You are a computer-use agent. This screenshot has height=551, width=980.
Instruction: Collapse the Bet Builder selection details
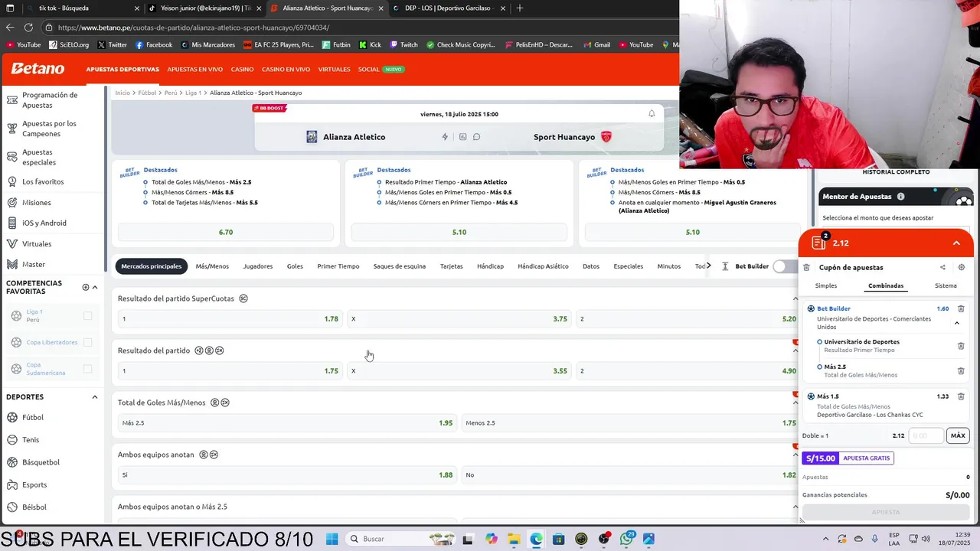pos(957,323)
